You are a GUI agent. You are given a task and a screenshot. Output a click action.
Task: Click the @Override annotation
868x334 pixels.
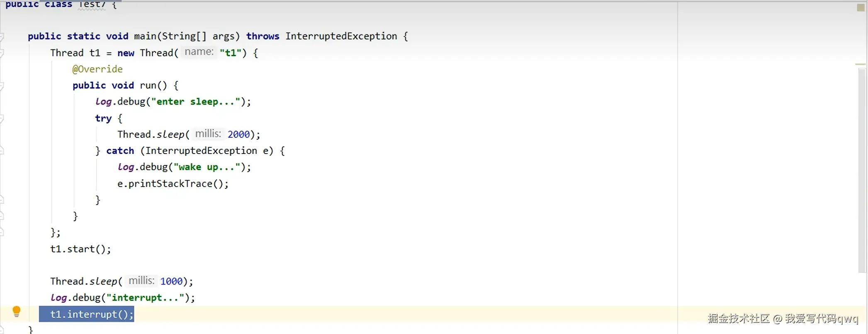pos(97,69)
